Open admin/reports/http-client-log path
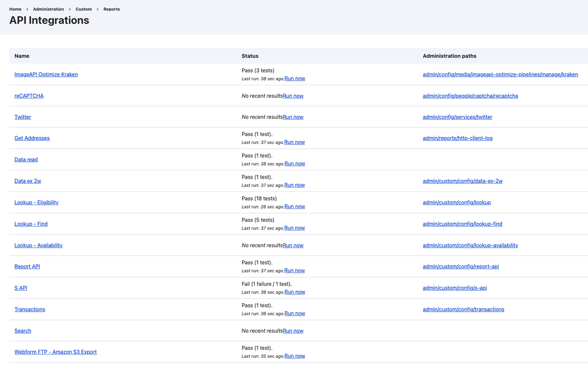 click(x=458, y=138)
